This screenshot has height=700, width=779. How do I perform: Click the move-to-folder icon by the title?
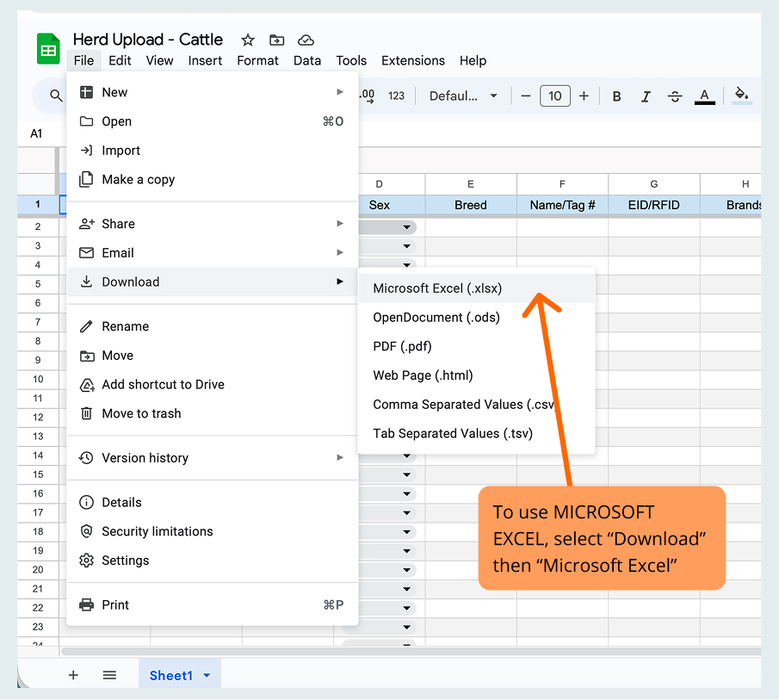coord(276,40)
